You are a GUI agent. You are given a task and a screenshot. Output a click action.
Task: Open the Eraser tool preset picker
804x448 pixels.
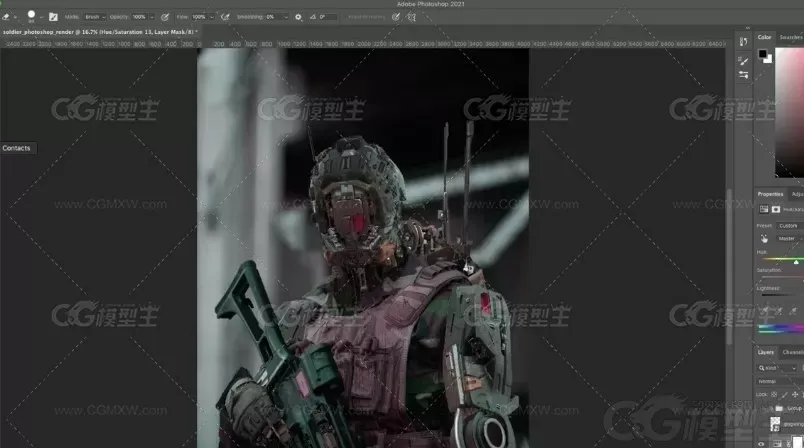[7, 17]
